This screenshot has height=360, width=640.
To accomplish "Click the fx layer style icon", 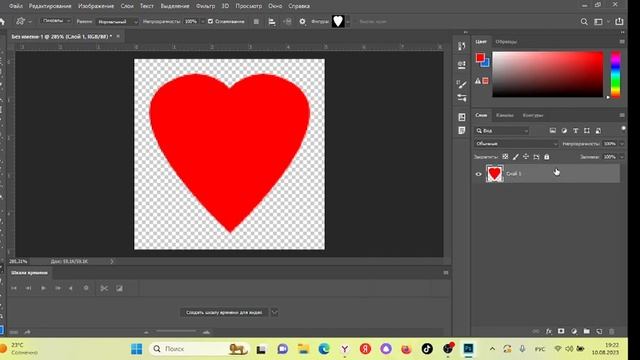I will [549, 331].
